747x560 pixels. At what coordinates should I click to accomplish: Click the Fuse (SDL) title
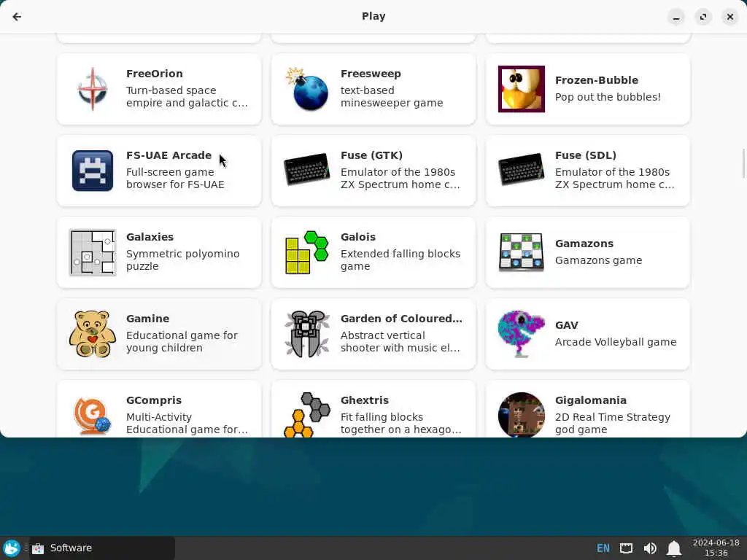click(x=586, y=155)
